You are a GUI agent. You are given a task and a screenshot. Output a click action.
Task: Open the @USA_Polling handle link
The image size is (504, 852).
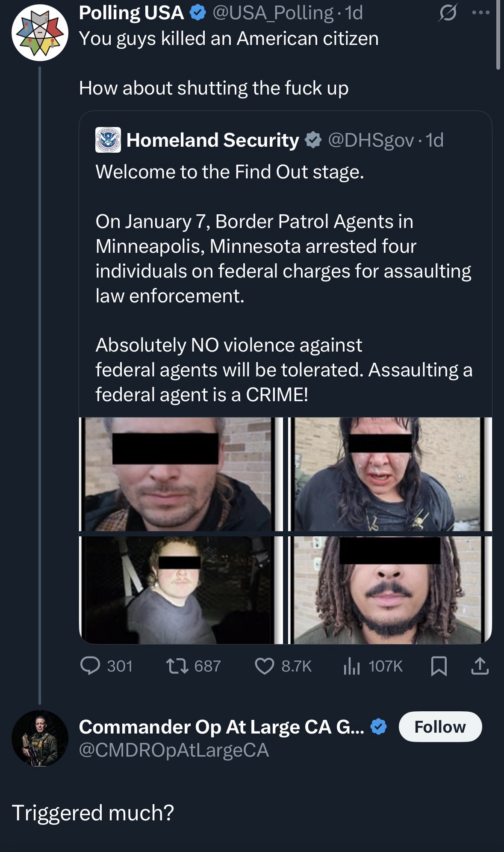(273, 13)
